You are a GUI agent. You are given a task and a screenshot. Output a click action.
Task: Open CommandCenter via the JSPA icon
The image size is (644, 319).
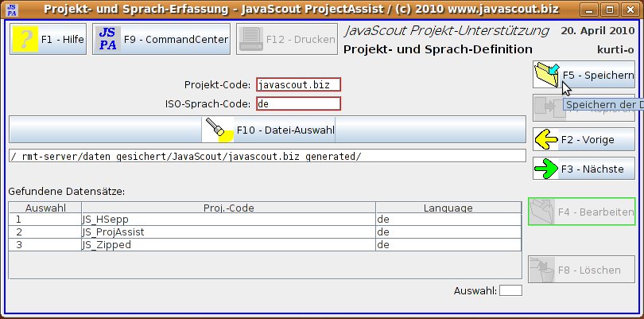click(x=107, y=38)
